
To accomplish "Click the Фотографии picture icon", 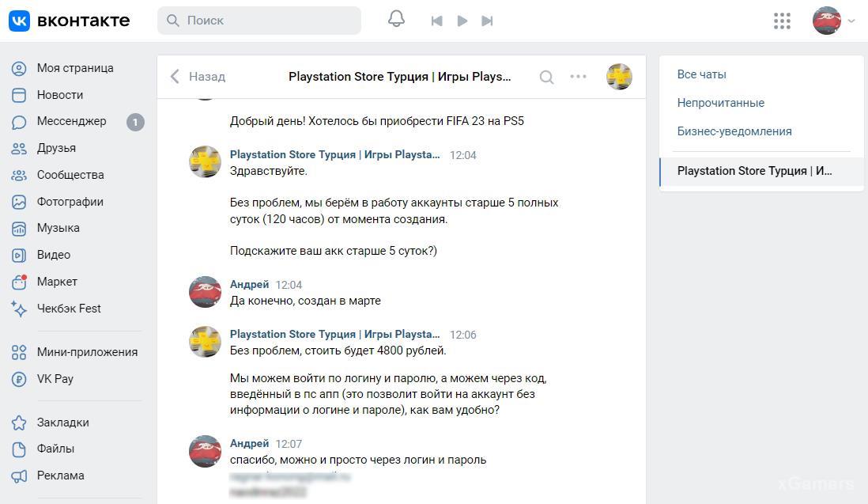I will coord(19,203).
